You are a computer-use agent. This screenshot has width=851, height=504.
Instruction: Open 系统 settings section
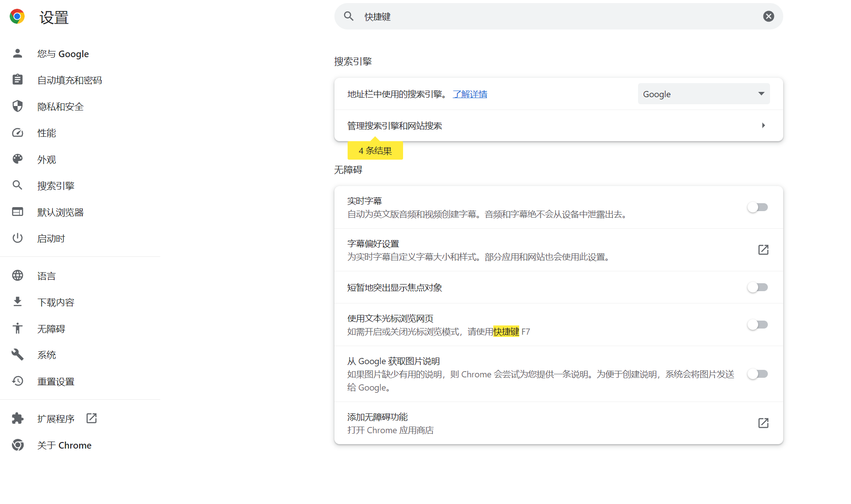point(47,355)
